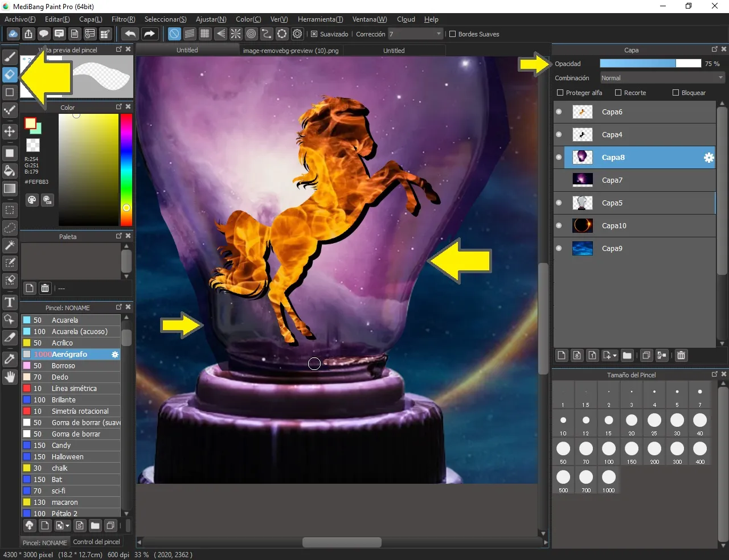
Task: Click the rainbow hue strip
Action: click(126, 170)
